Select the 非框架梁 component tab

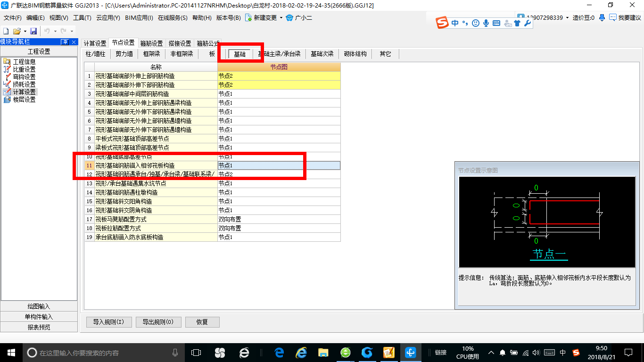point(182,54)
